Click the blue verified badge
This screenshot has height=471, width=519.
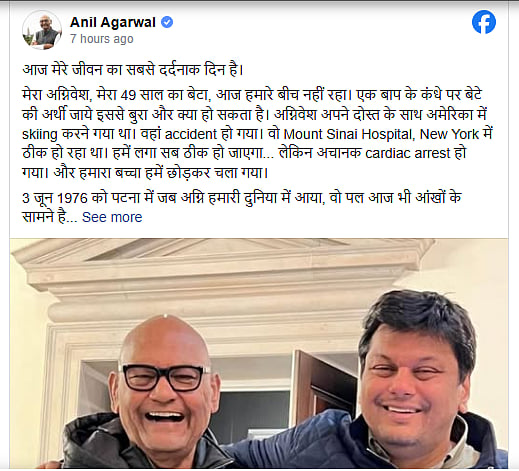pyautogui.click(x=167, y=22)
